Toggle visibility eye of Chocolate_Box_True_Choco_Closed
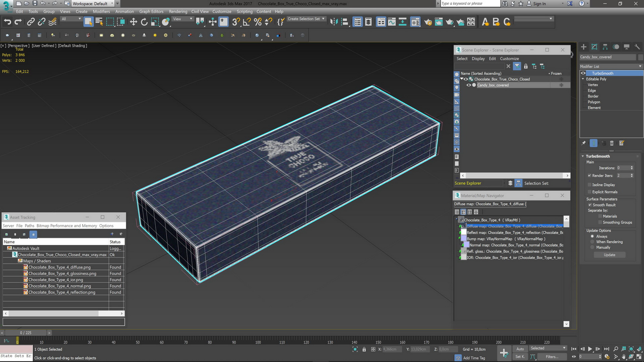The image size is (644, 362). coord(466,79)
